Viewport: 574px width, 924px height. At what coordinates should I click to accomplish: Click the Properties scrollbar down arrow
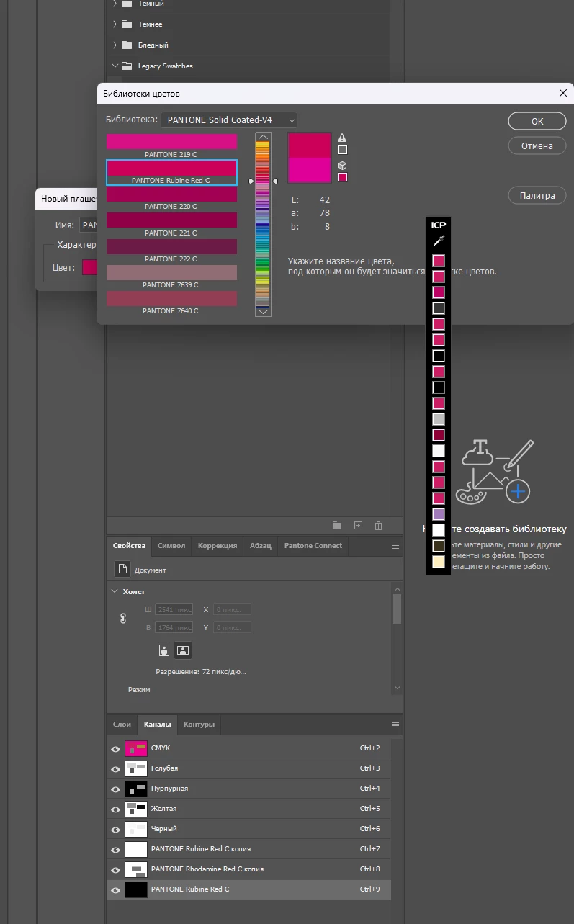[397, 688]
